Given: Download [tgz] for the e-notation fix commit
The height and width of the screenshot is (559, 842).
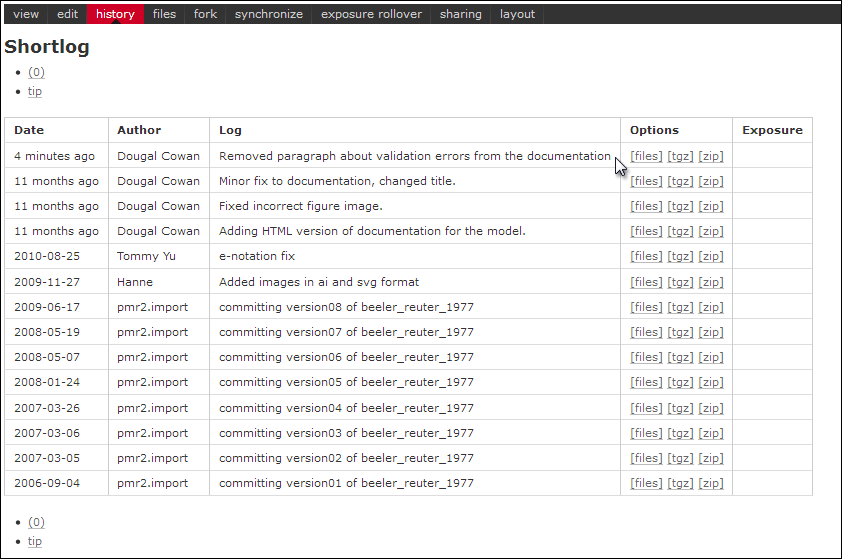Looking at the screenshot, I should click(x=680, y=256).
